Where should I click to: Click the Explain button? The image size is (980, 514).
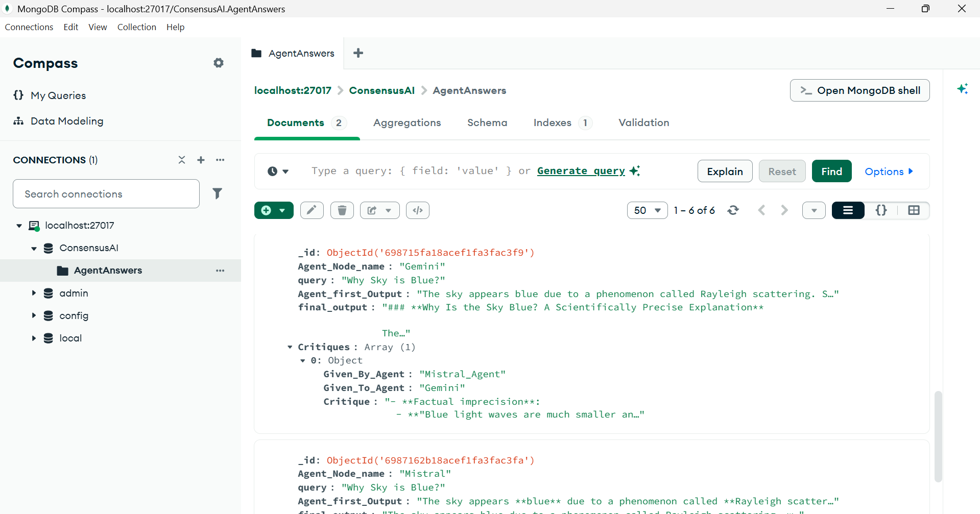pos(725,172)
